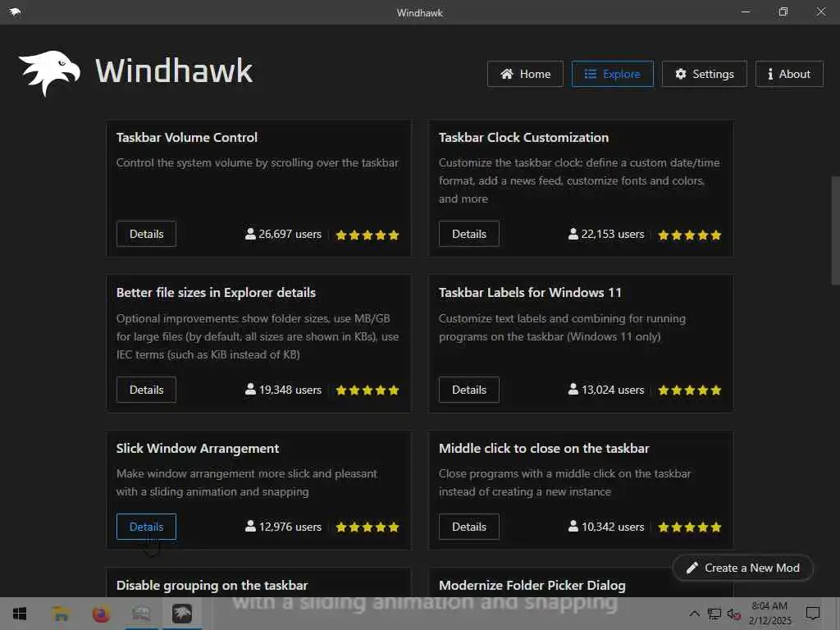Click the Windhawk title bar icon

(x=15, y=11)
